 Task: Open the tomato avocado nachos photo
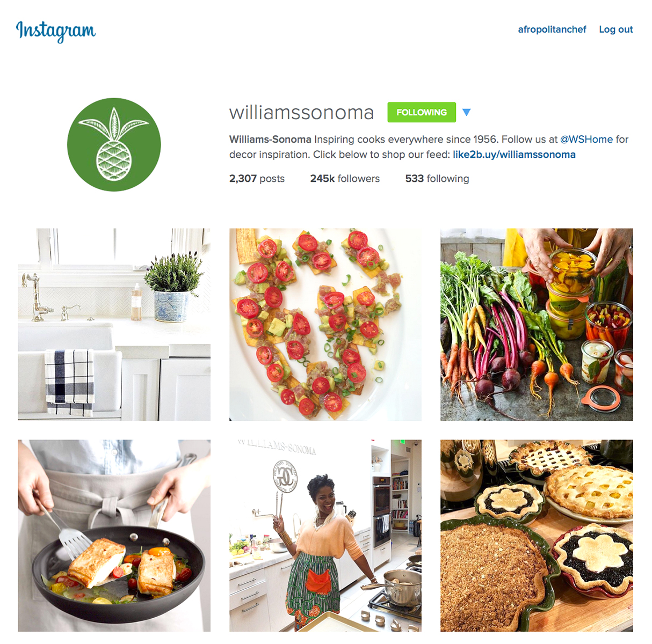[x=325, y=324]
